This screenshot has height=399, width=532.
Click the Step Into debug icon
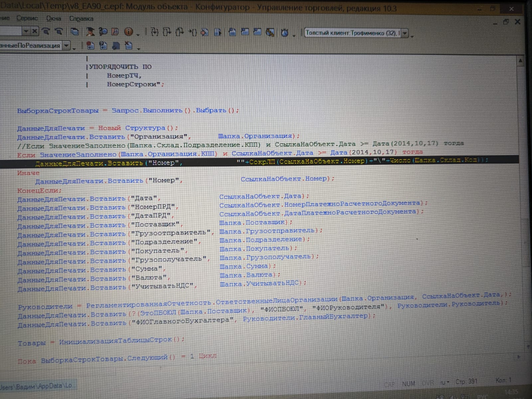155,32
